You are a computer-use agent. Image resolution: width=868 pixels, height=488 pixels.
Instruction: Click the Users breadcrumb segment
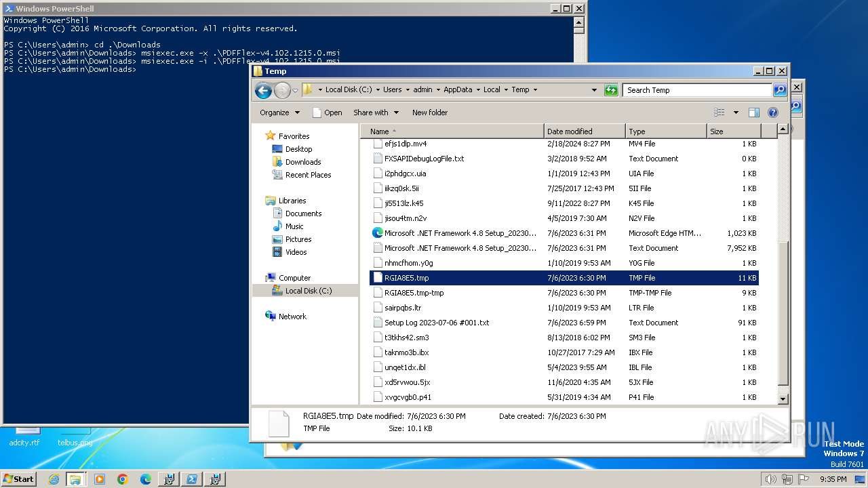[x=392, y=89]
